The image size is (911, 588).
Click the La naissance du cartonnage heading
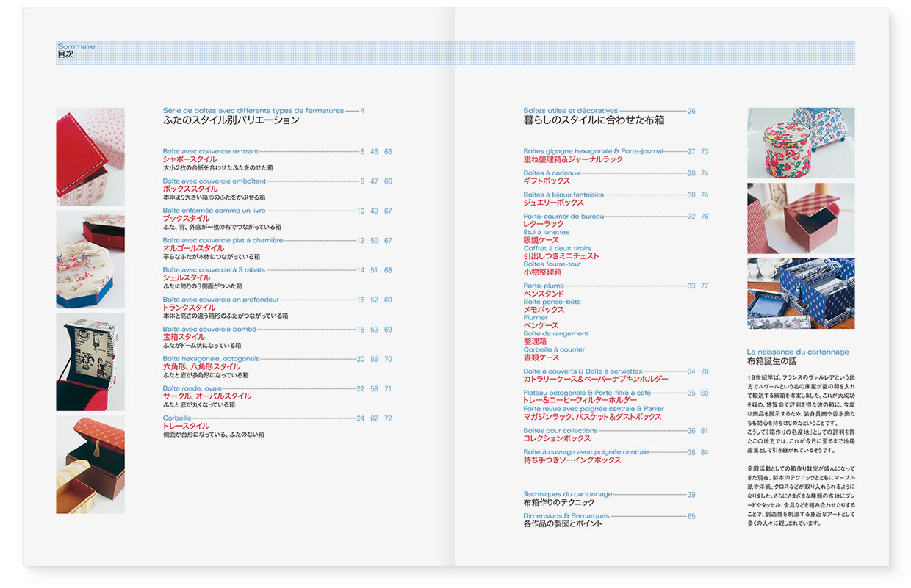[797, 352]
